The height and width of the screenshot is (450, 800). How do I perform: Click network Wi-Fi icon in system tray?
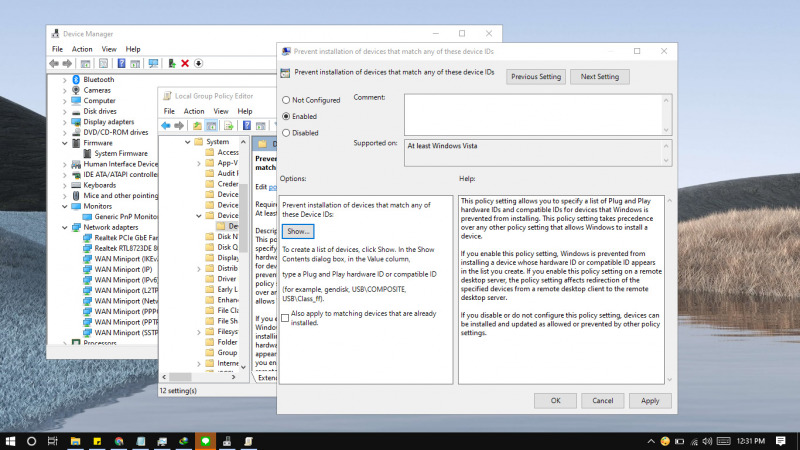tap(694, 441)
